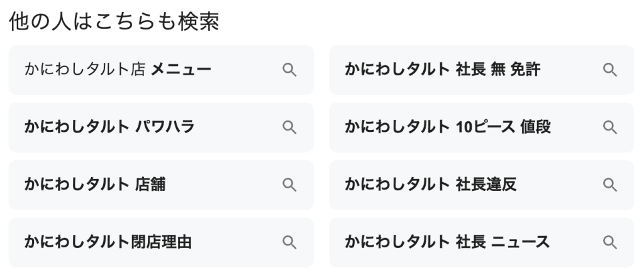Image resolution: width=644 pixels, height=280 pixels.
Task: Click search icon beside 社長 ニュース
Action: (610, 242)
